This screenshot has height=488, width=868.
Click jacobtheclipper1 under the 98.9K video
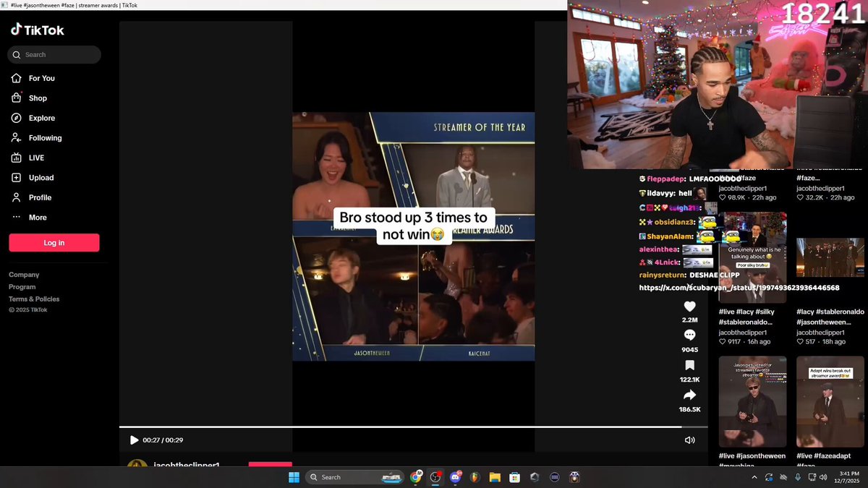[743, 188]
